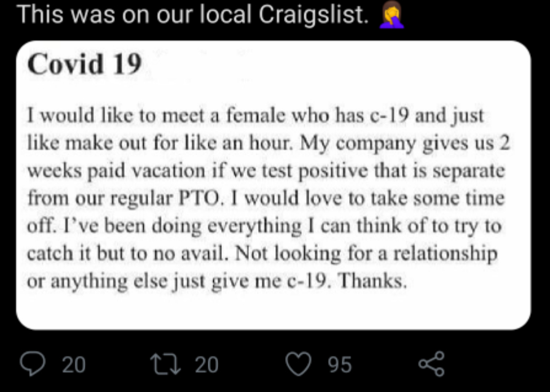Image resolution: width=550 pixels, height=392 pixels.
Task: Click the facepalm emoji in tweet
Action: click(392, 15)
